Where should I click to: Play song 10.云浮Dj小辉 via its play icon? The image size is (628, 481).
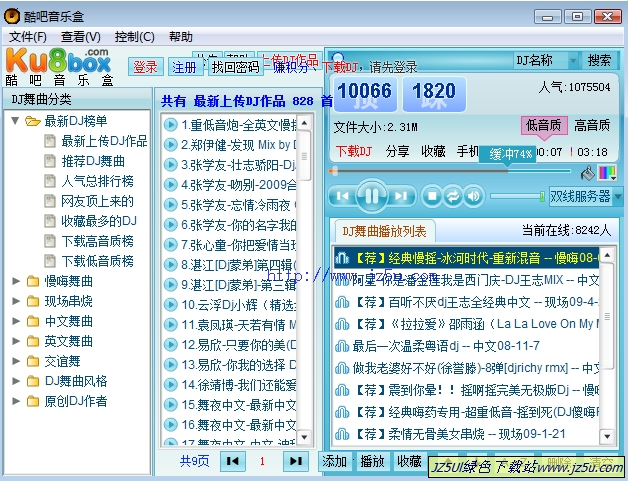point(171,304)
